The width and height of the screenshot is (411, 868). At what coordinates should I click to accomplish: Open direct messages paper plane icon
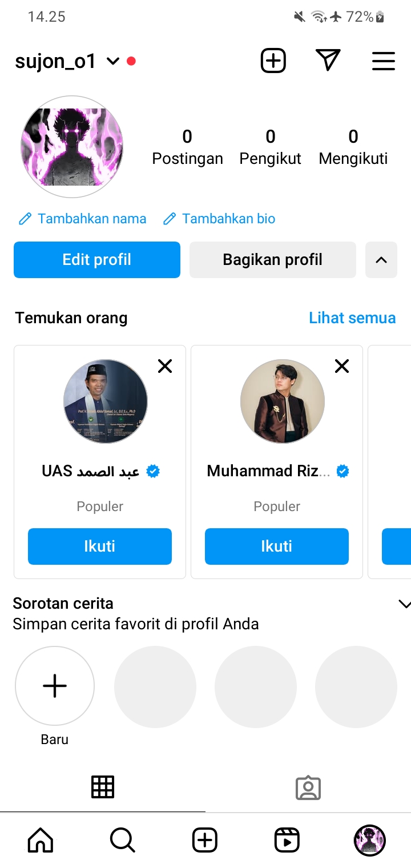(x=328, y=60)
